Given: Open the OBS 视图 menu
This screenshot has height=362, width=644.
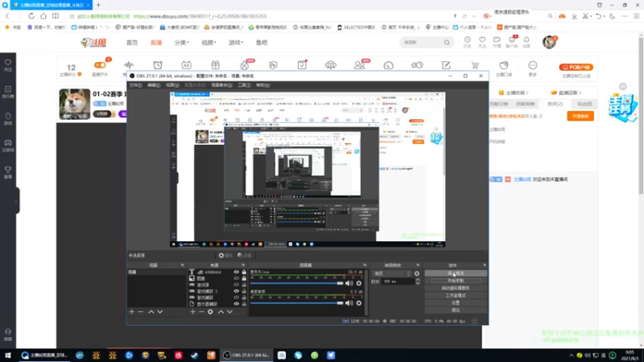Looking at the screenshot, I should (x=172, y=85).
